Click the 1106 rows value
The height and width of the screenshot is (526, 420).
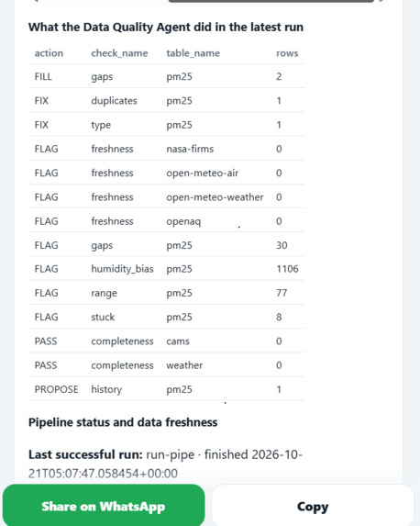(x=287, y=269)
